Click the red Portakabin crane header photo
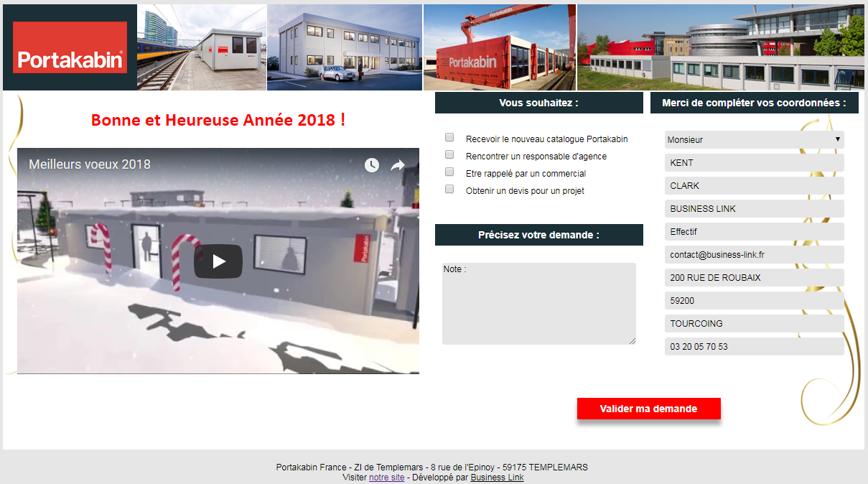Screen dimensions: 868x484 pos(500,47)
